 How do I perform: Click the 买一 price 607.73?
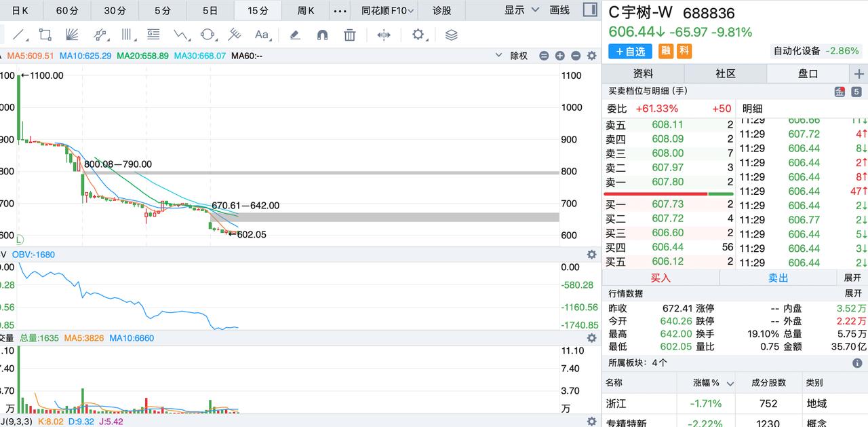(x=667, y=204)
